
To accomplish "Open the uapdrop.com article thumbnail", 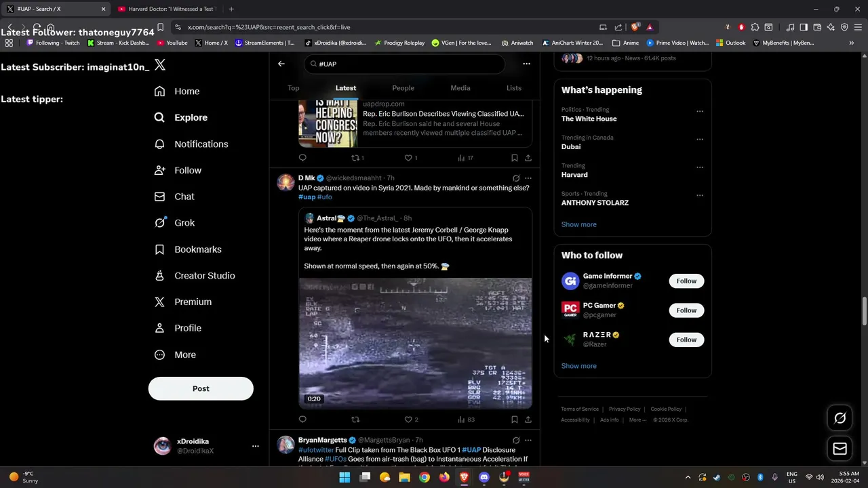I will pos(328,123).
